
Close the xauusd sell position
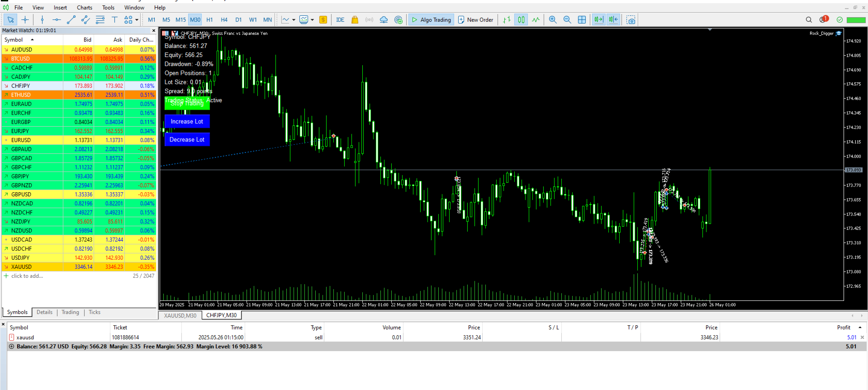click(x=862, y=338)
